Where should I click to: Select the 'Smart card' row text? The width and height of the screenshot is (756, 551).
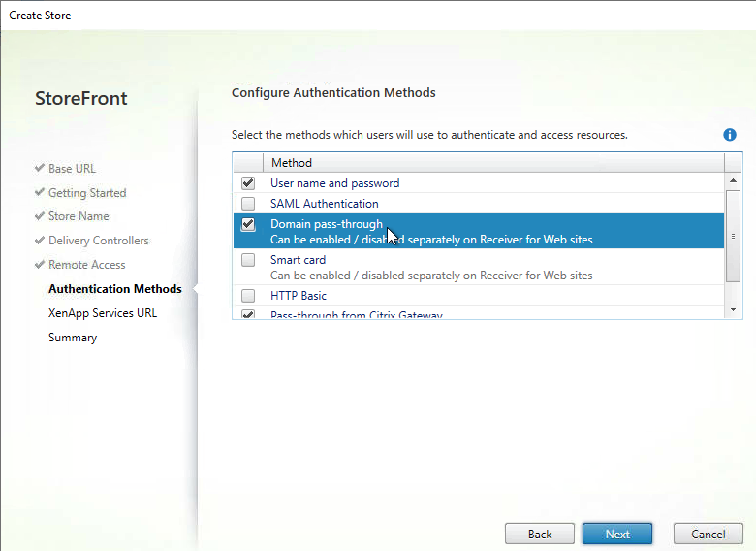tap(298, 260)
